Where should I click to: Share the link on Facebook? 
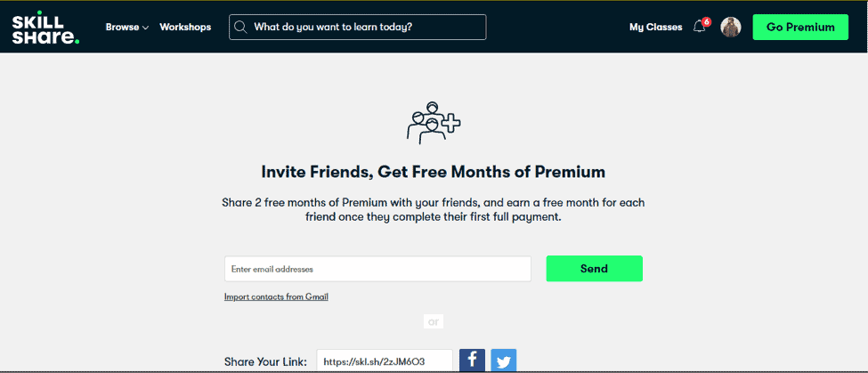point(472,361)
